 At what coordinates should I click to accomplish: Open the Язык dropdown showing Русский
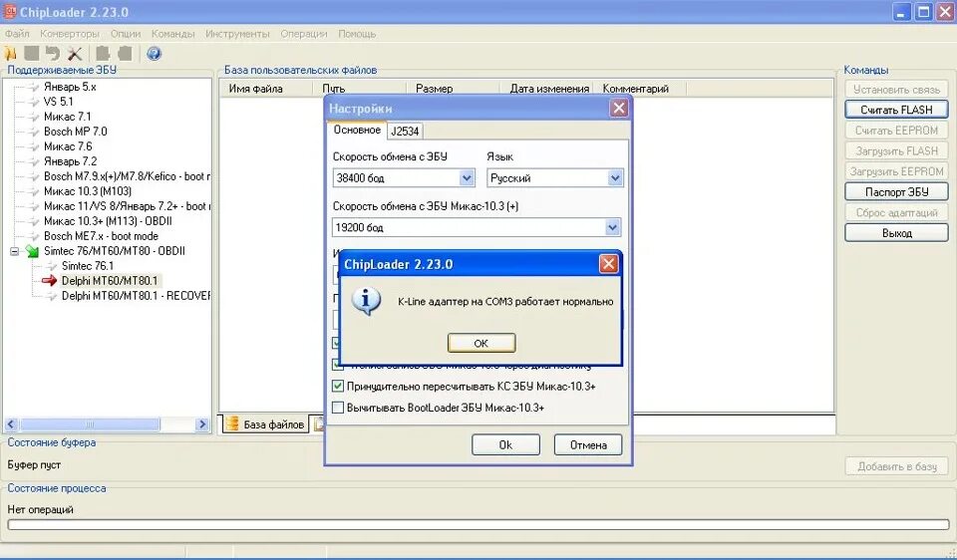click(615, 178)
